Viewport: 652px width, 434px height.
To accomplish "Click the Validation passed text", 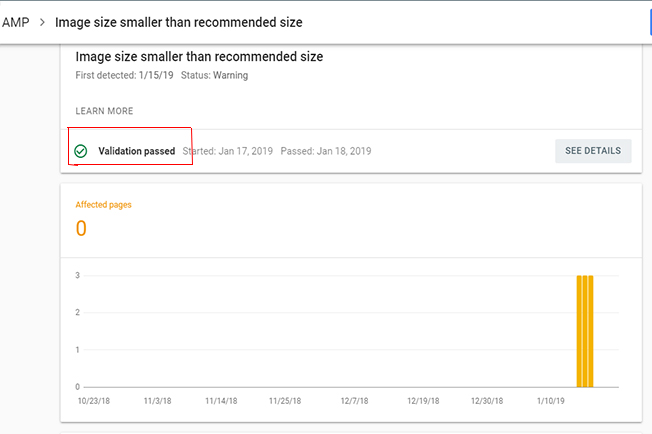I will click(x=136, y=151).
